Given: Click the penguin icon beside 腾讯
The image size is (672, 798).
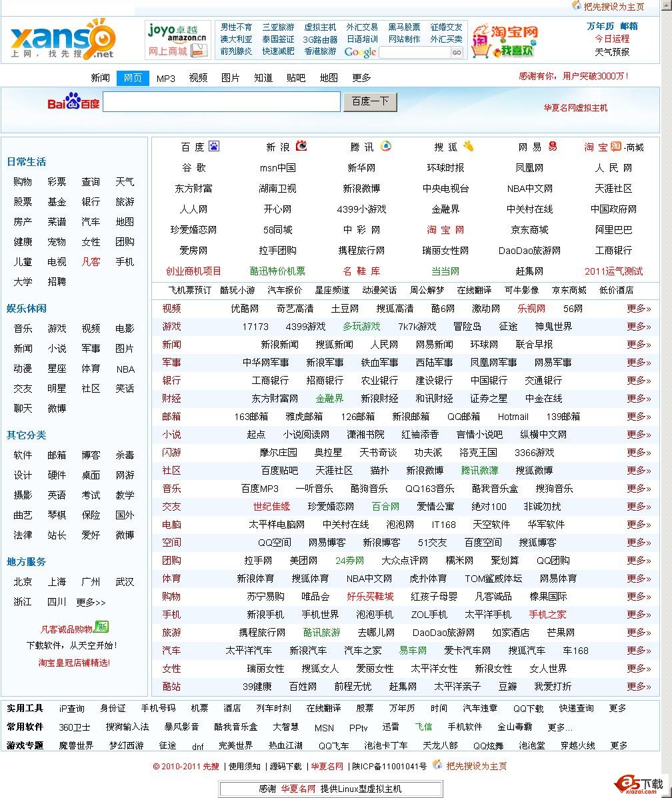Looking at the screenshot, I should pyautogui.click(x=385, y=145).
